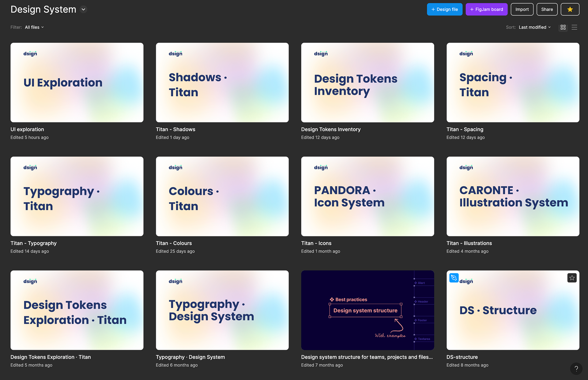Viewport: 588px width, 380px height.
Task: Open the CARONTE Illustration System thumbnail
Action: point(513,196)
